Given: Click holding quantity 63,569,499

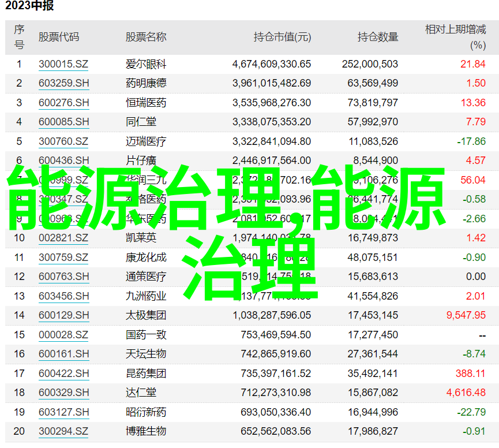Looking at the screenshot, I should coord(373,83).
